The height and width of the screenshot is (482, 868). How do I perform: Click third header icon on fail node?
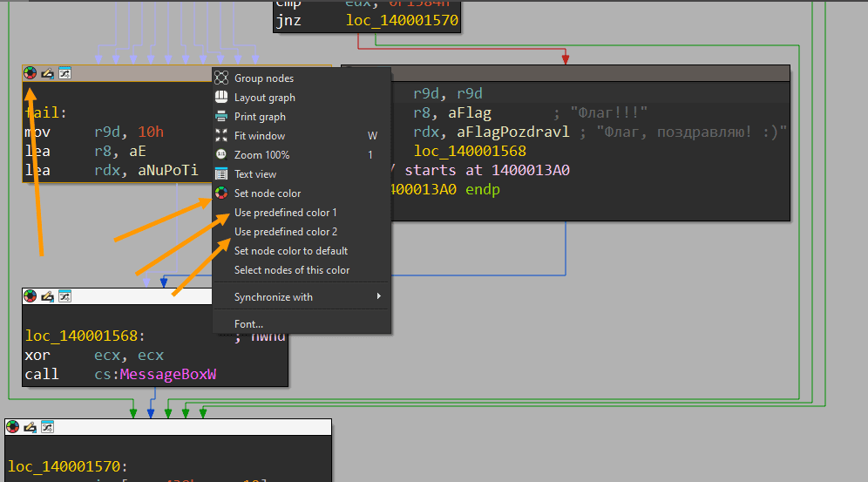click(64, 73)
